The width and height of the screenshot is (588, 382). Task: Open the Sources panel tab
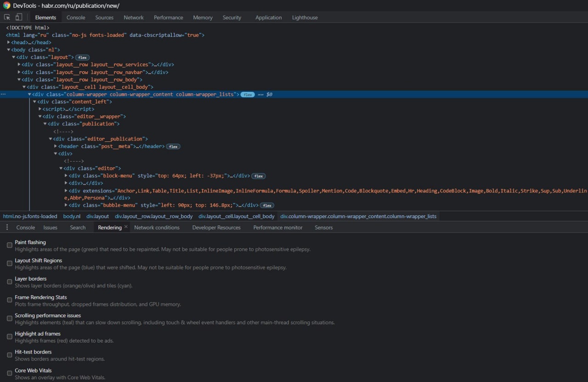tap(104, 17)
